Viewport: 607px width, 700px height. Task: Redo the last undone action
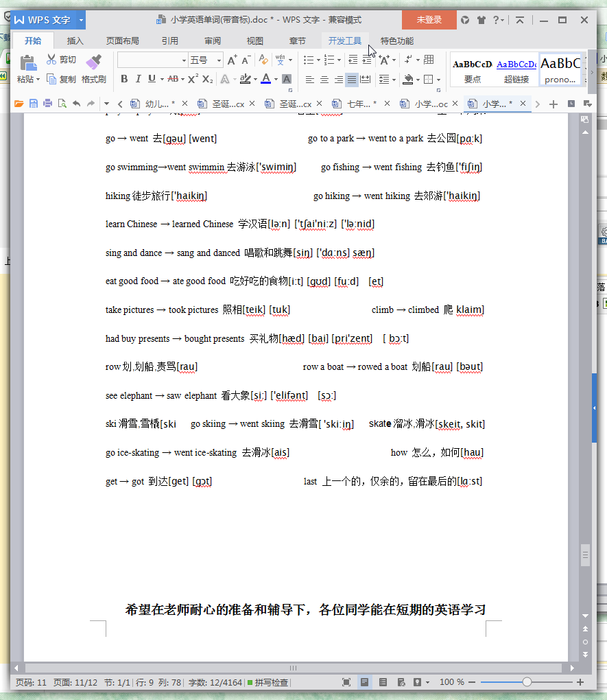click(91, 104)
